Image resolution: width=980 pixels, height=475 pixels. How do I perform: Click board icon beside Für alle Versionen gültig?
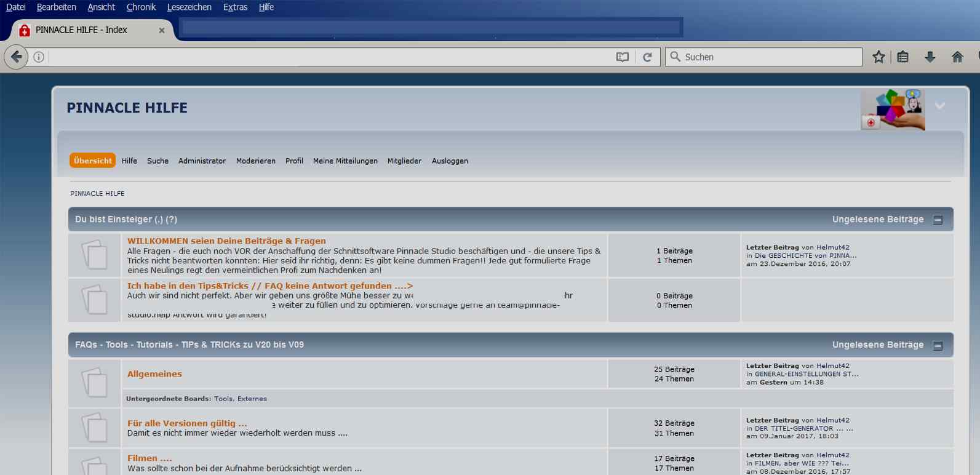click(x=94, y=428)
